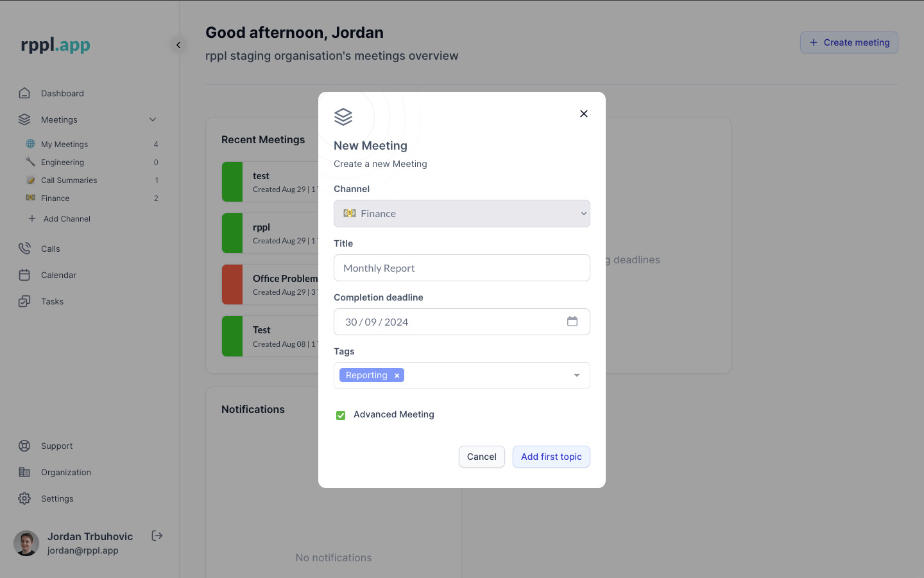Open the Calls page
924x578 pixels.
(50, 249)
